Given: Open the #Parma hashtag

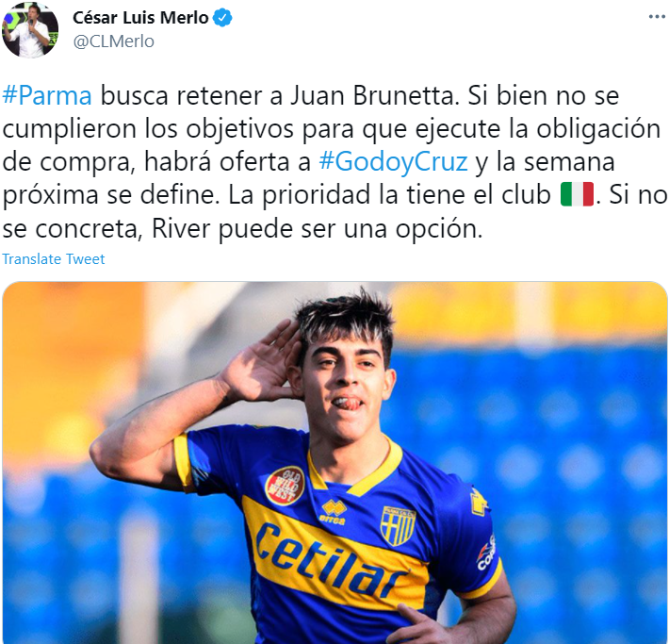Looking at the screenshot, I should click(47, 96).
